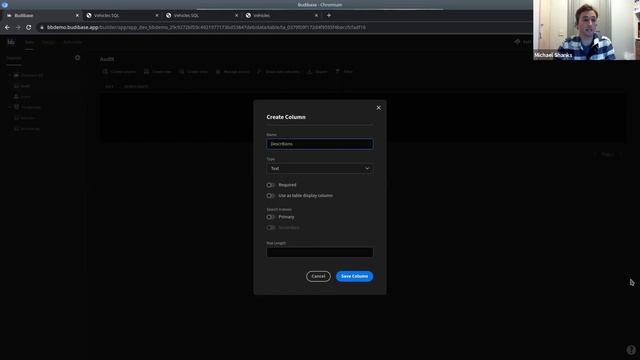Click Export in the table toolbar

(x=318, y=72)
